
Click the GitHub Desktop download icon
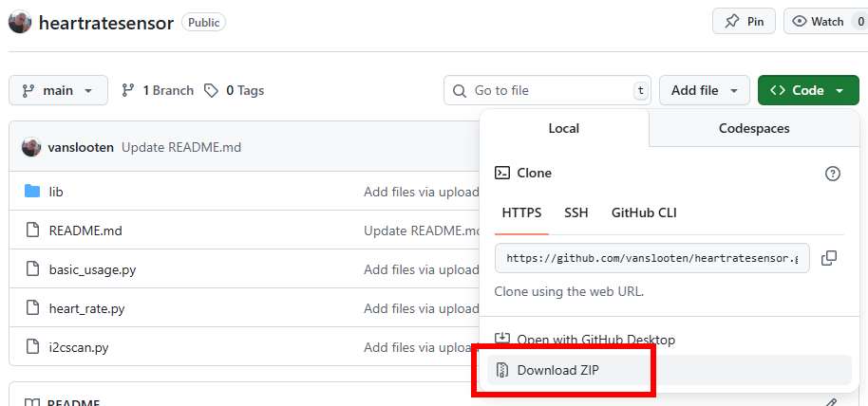click(x=502, y=339)
